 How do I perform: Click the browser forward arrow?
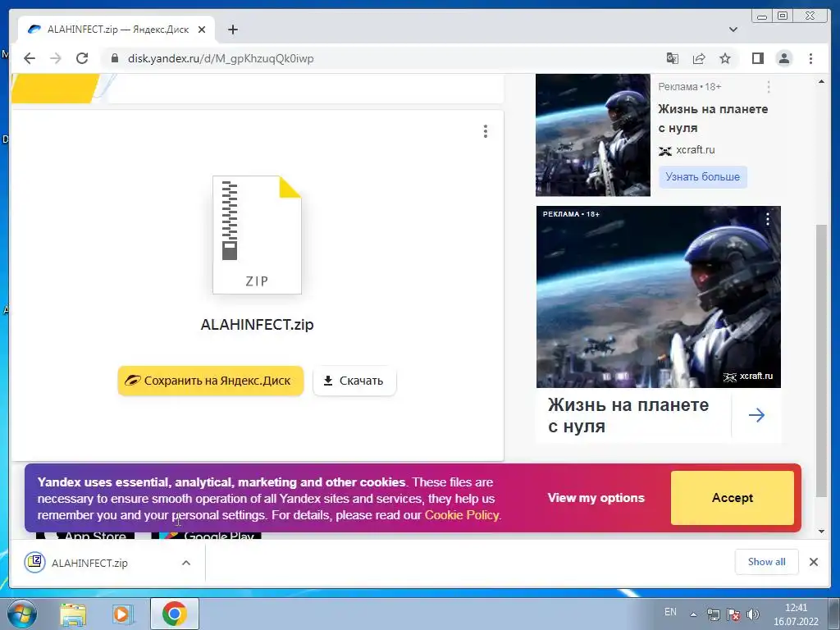(56, 58)
